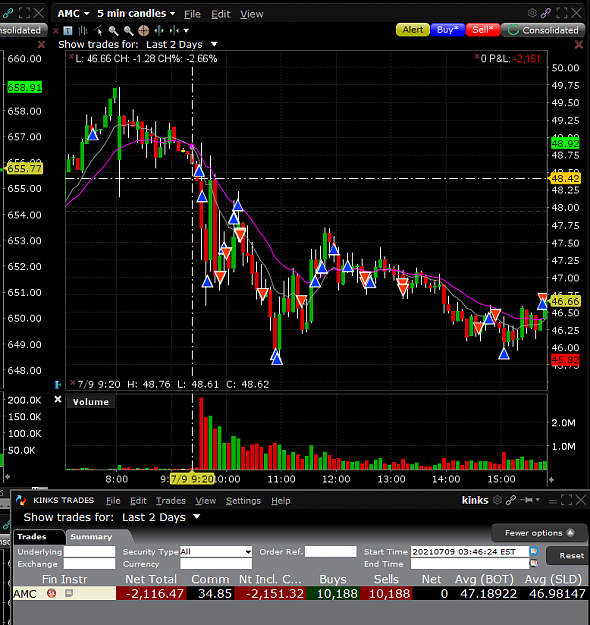This screenshot has width=590, height=625.
Task: Close the left panel's red X below Consolidated
Action: pos(41,44)
